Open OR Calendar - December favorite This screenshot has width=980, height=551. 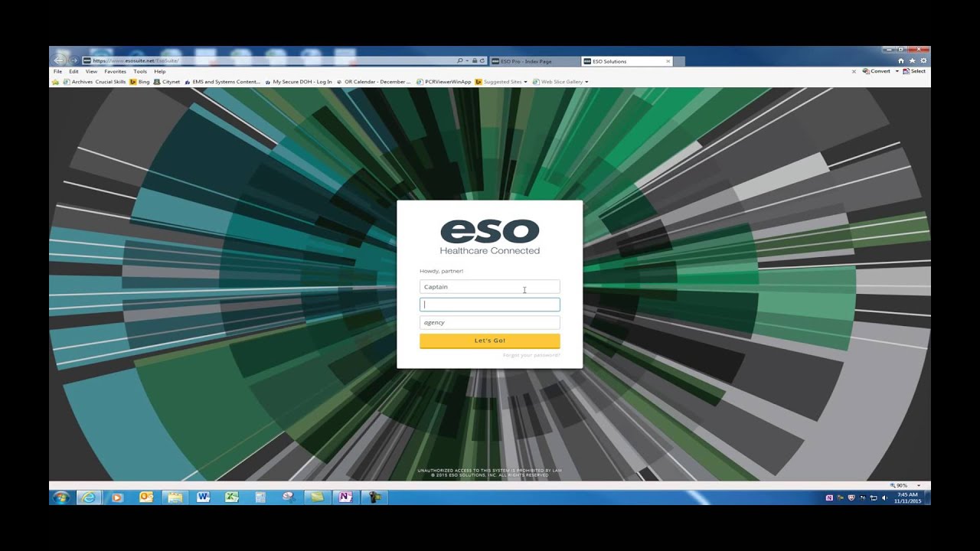coord(374,81)
